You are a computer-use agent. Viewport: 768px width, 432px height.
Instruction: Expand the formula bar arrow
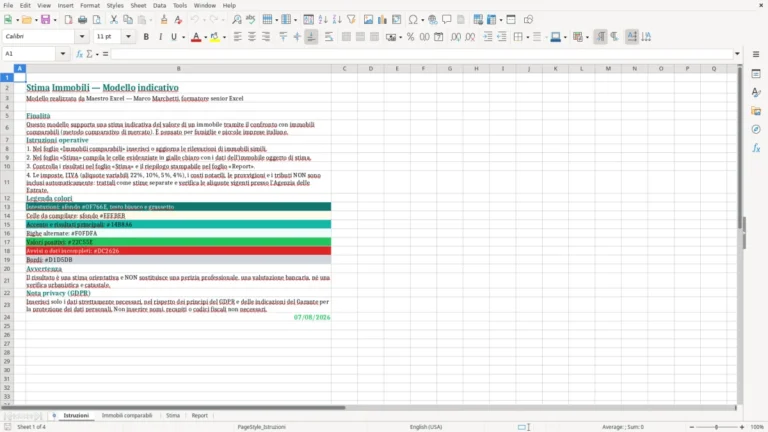(x=737, y=54)
